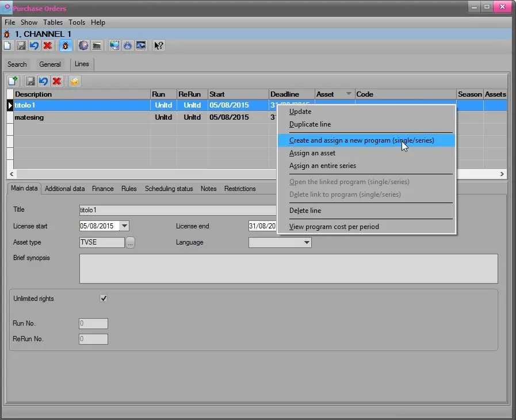
Task: Click the clapperboard icon in the main toolbar
Action: click(97, 46)
